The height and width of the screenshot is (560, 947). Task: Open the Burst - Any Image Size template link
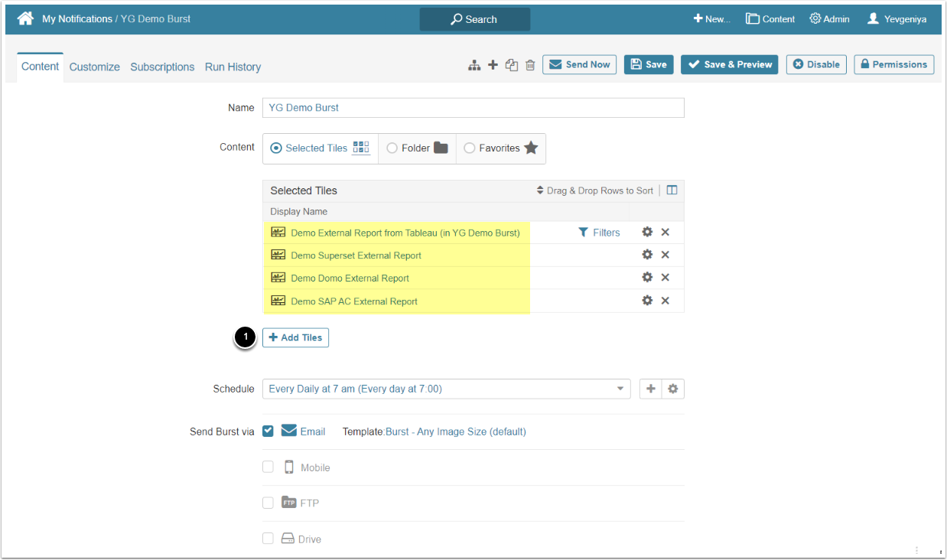coord(456,431)
